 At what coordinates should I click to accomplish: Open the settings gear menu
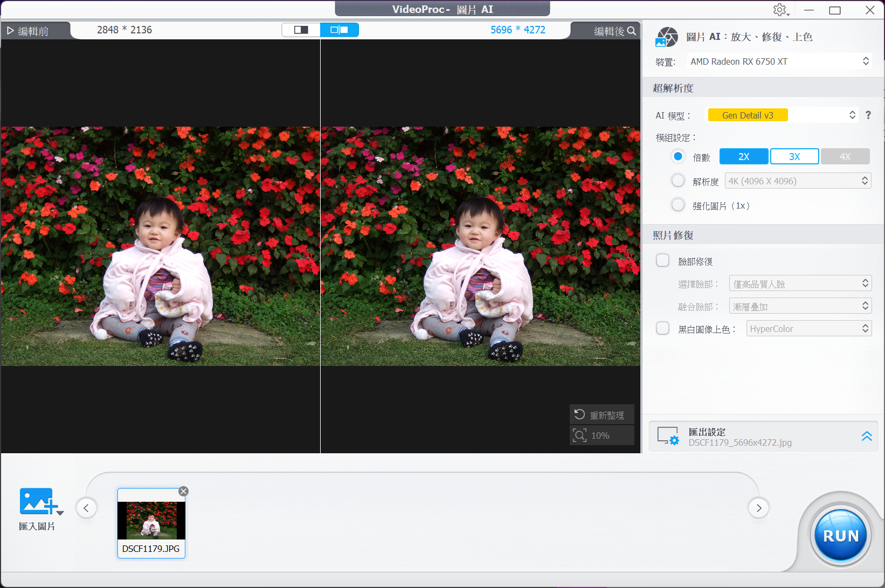pyautogui.click(x=779, y=10)
